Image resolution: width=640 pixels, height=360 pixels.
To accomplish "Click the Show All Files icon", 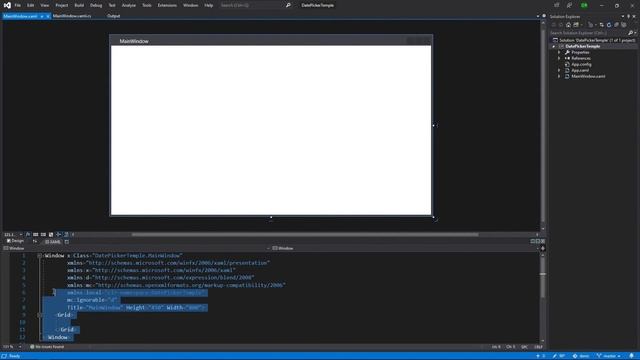I will (624, 25).
